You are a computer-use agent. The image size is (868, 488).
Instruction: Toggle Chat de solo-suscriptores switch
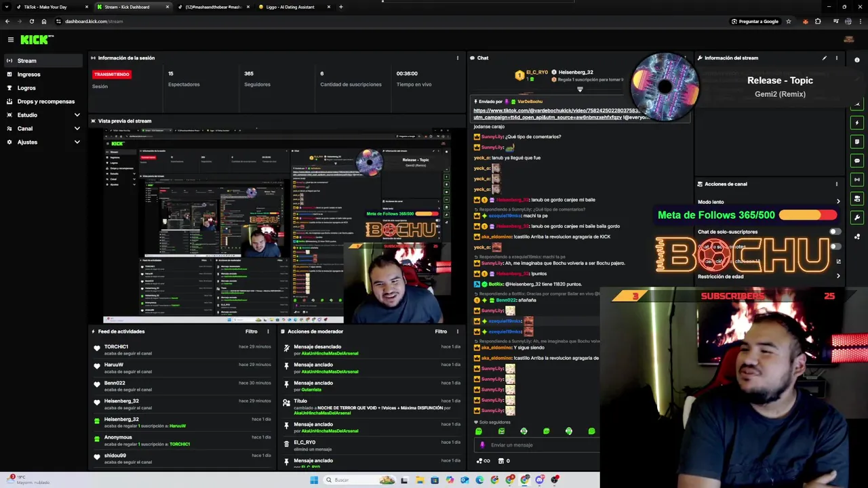(834, 232)
